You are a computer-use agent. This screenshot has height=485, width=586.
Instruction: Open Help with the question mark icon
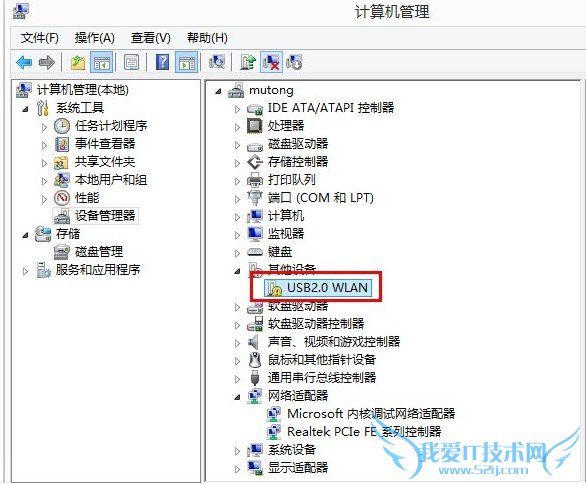click(x=162, y=62)
